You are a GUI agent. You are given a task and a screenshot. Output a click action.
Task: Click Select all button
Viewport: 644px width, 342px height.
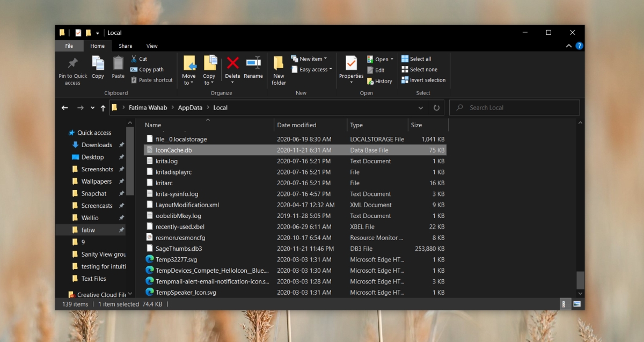pos(416,59)
